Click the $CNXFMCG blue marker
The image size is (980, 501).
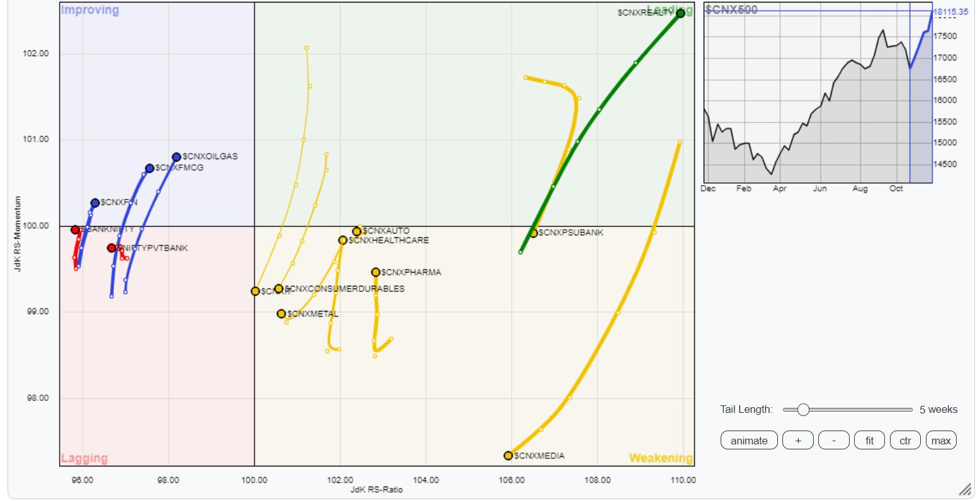(150, 168)
